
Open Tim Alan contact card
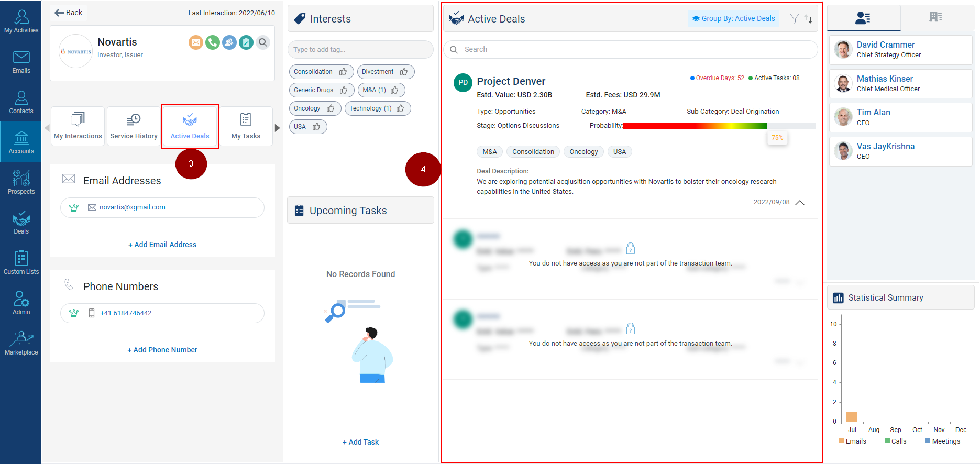tap(900, 117)
